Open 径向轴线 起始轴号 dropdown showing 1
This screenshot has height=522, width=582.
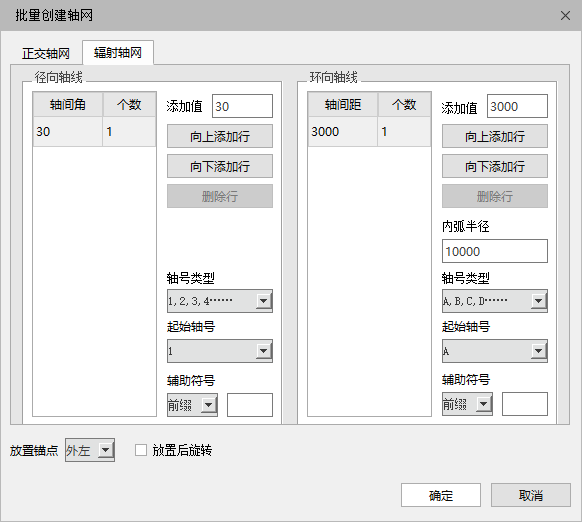pos(220,351)
